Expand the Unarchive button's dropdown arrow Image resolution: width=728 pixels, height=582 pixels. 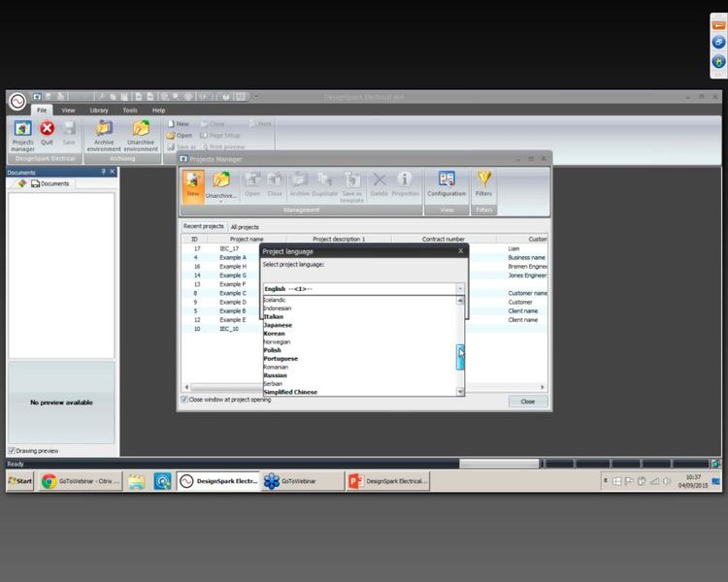(221, 202)
